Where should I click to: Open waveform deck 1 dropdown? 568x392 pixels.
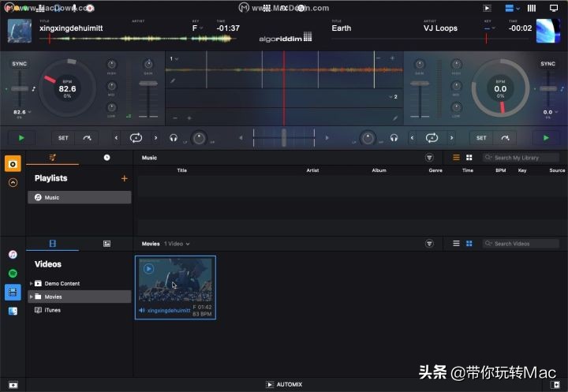174,58
